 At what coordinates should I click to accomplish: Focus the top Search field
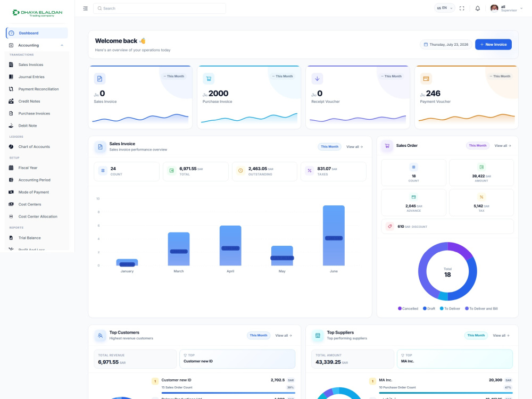pos(160,9)
